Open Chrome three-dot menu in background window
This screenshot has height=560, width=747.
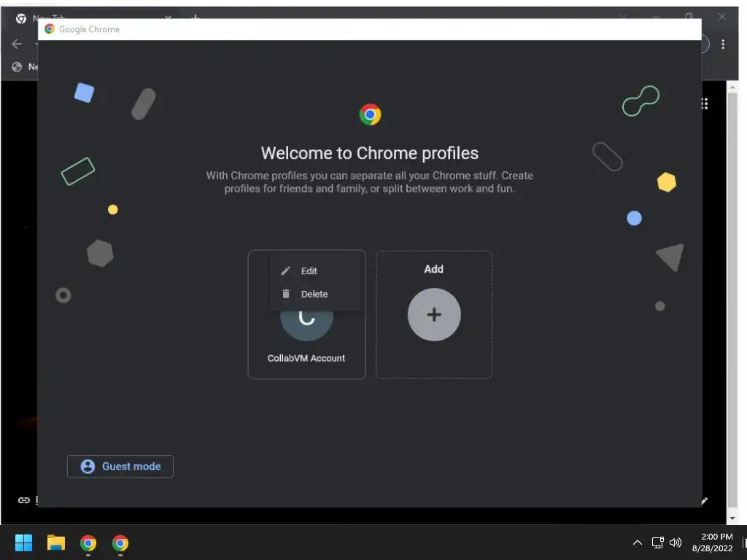pyautogui.click(x=723, y=44)
